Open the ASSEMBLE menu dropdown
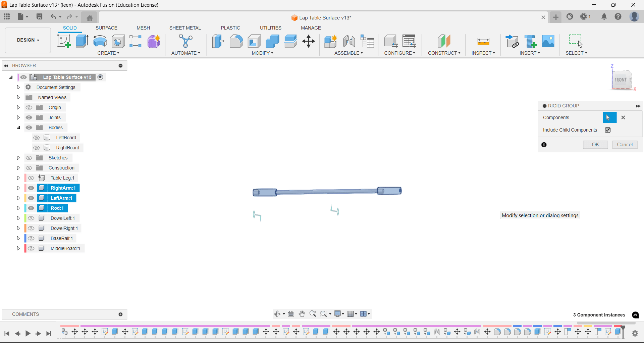The image size is (644, 343). pos(348,53)
